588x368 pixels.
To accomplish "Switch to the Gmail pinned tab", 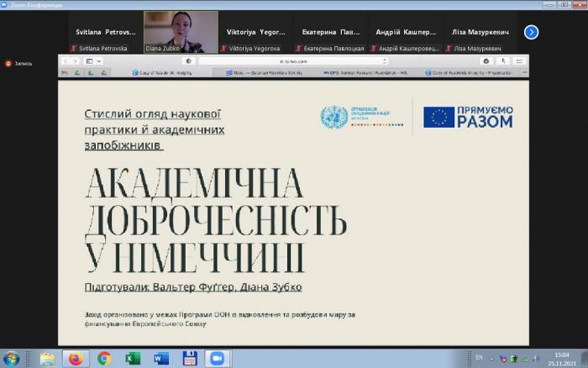I will coord(64,73).
